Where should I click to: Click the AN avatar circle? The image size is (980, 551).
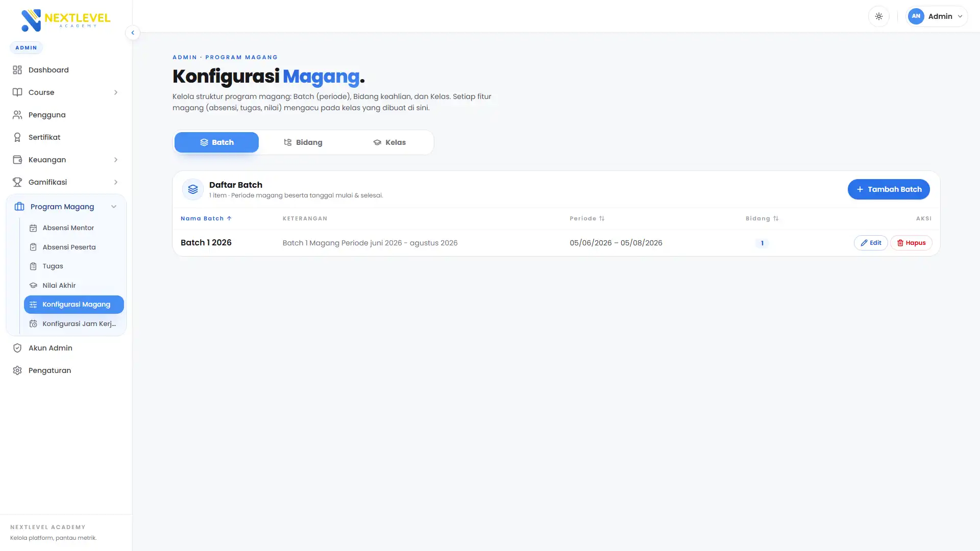click(x=916, y=16)
